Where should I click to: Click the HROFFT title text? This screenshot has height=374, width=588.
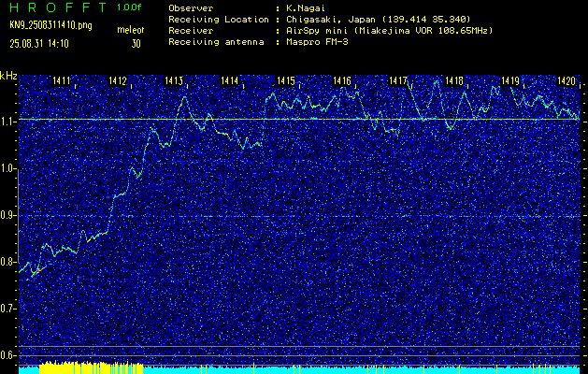click(58, 7)
